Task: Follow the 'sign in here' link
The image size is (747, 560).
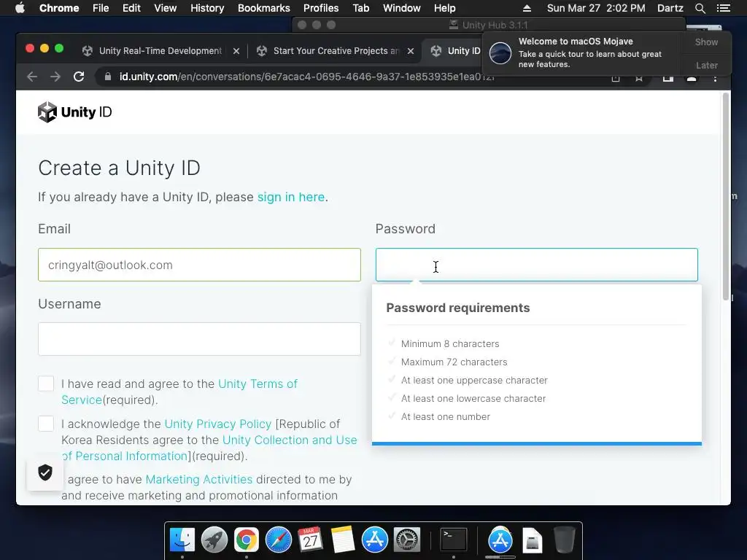Action: point(291,197)
